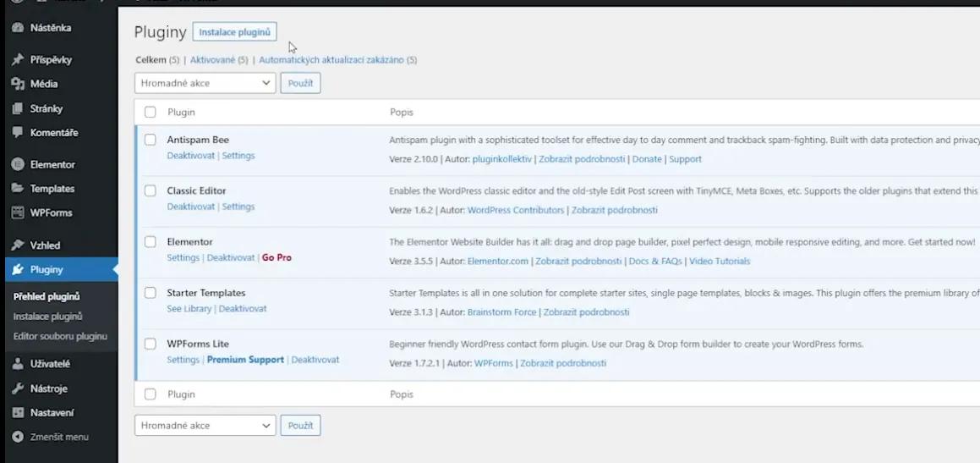Open Settings for Antispam Bee
This screenshot has width=980, height=463.
[238, 155]
